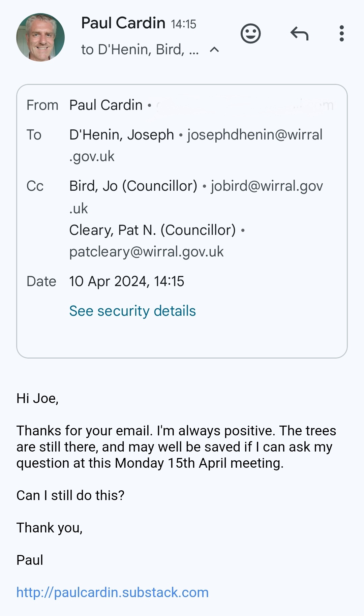364x616 pixels.
Task: Open the See security details link
Action: [x=132, y=311]
